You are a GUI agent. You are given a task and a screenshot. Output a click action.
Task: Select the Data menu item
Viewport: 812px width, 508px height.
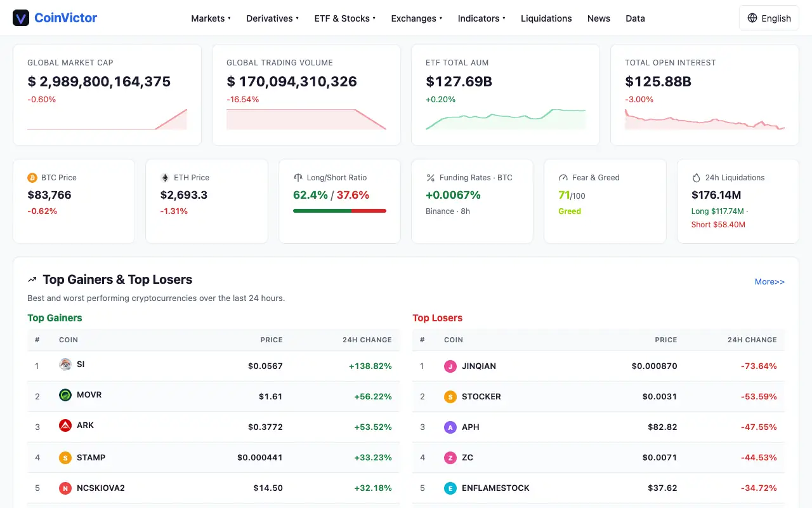point(635,18)
